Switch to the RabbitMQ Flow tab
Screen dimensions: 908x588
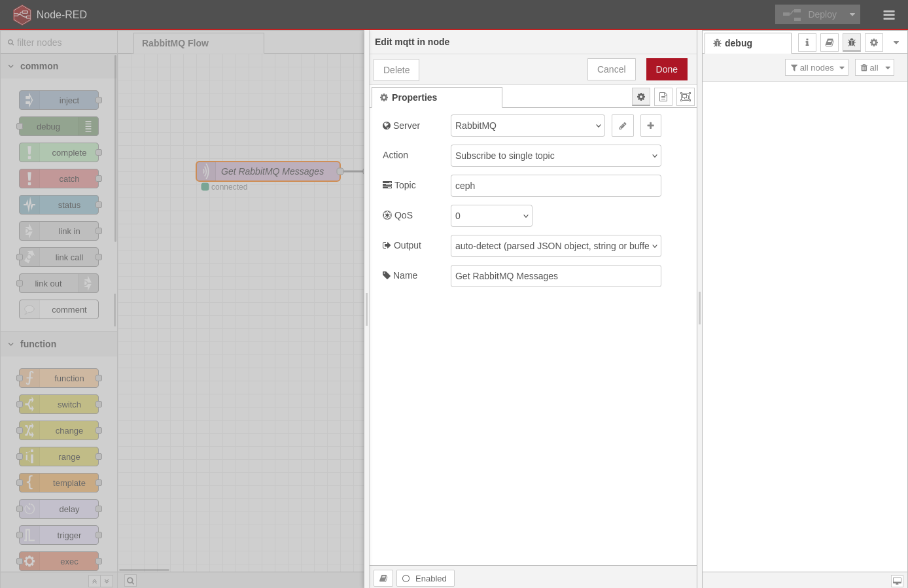(175, 43)
